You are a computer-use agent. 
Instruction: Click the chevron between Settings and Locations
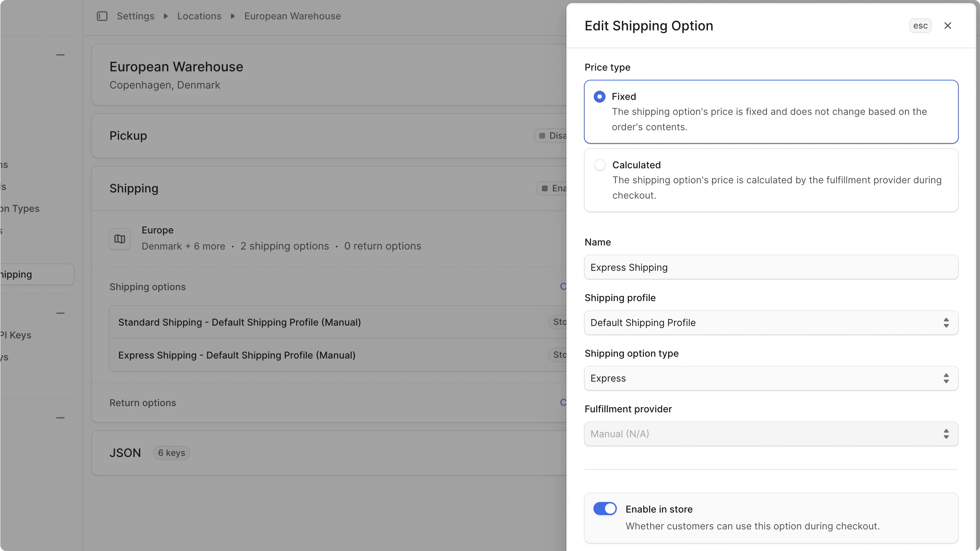[165, 16]
